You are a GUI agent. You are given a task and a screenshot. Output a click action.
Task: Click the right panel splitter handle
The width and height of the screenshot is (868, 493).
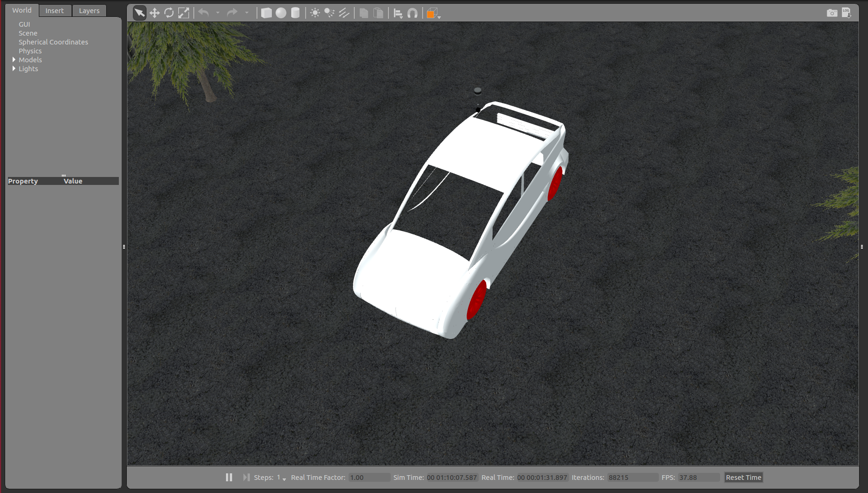coord(862,247)
